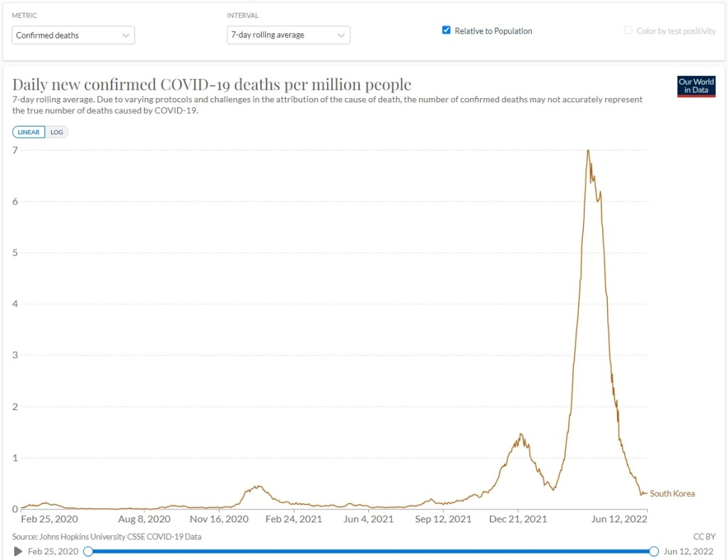Screen dimensions: 728x560
Task: Enable Color by test positivity checkbox
Action: pos(628,30)
